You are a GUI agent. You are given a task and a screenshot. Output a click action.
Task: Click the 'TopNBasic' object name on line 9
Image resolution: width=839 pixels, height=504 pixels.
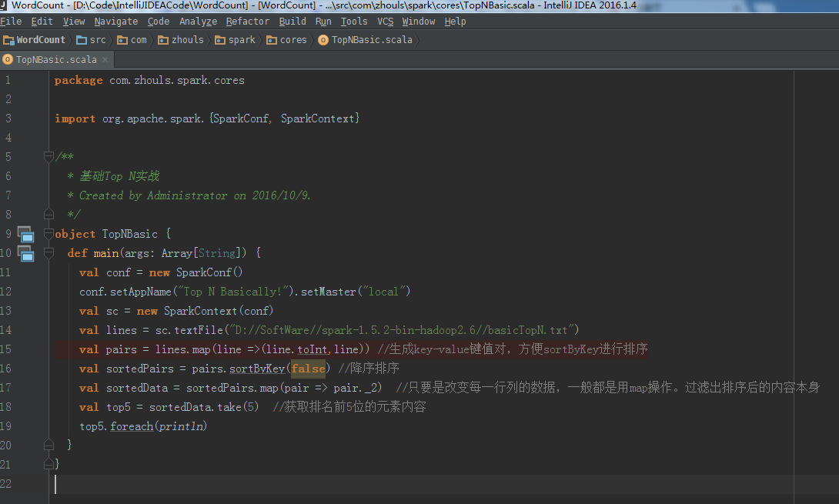click(x=129, y=234)
